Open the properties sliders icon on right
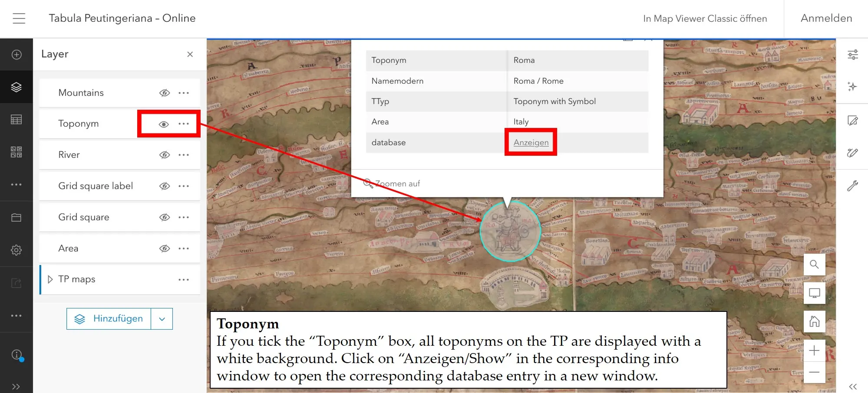 tap(853, 55)
